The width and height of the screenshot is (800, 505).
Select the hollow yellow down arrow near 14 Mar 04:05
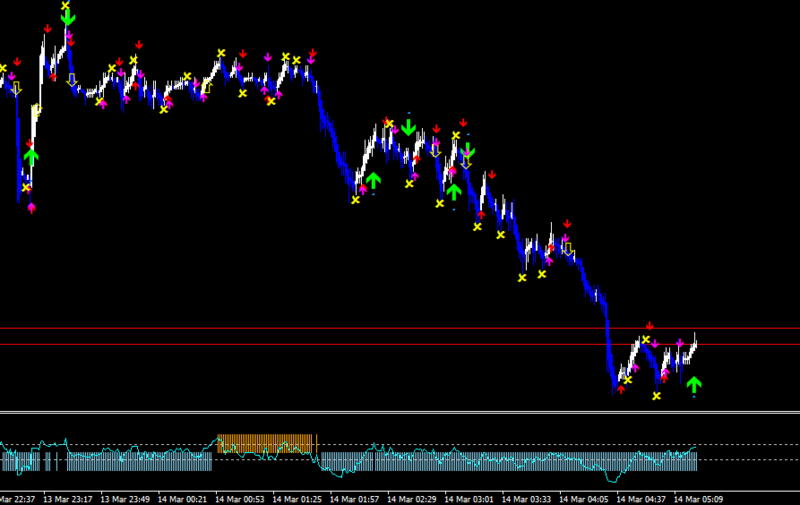[568, 249]
